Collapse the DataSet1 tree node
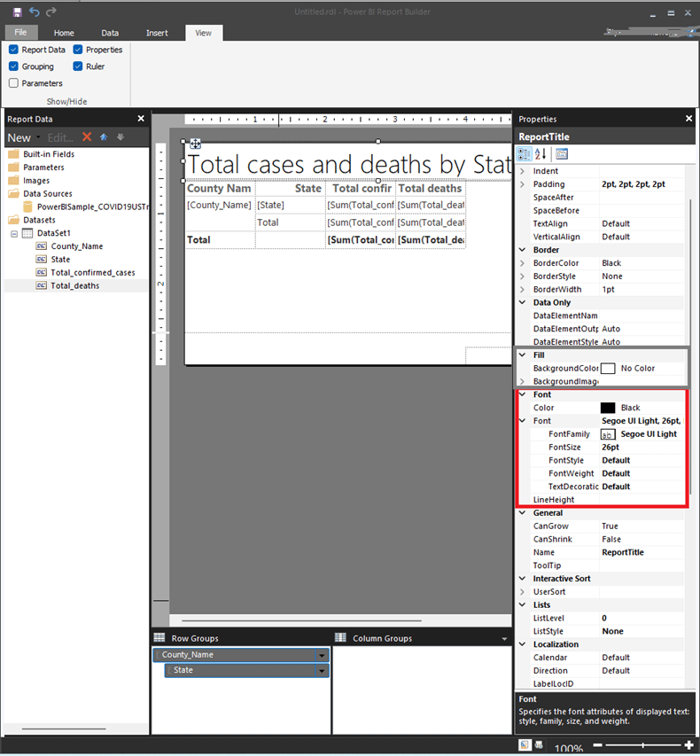 [14, 234]
